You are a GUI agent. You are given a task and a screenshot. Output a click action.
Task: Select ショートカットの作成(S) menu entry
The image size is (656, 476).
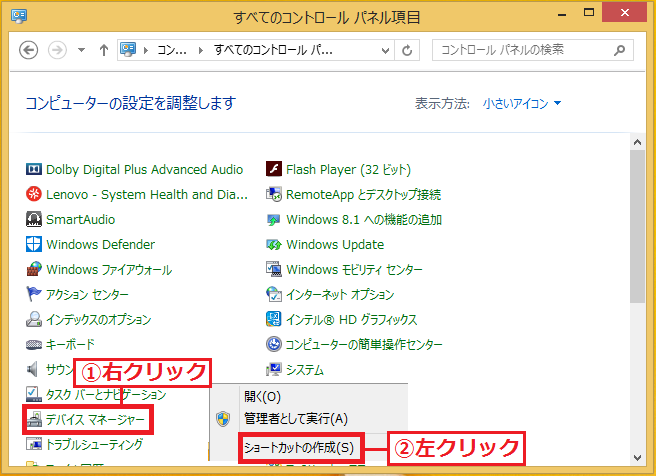(300, 448)
